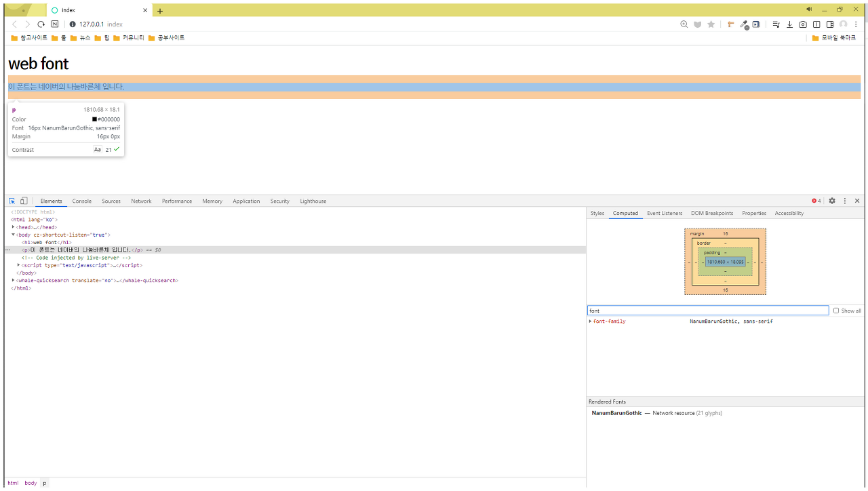Viewport: 868px width, 491px height.
Task: Click the screen capture camera icon
Action: [x=803, y=24]
